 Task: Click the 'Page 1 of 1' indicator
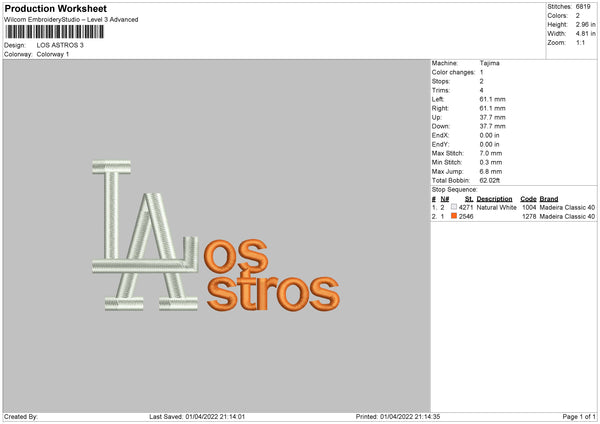[x=579, y=416]
